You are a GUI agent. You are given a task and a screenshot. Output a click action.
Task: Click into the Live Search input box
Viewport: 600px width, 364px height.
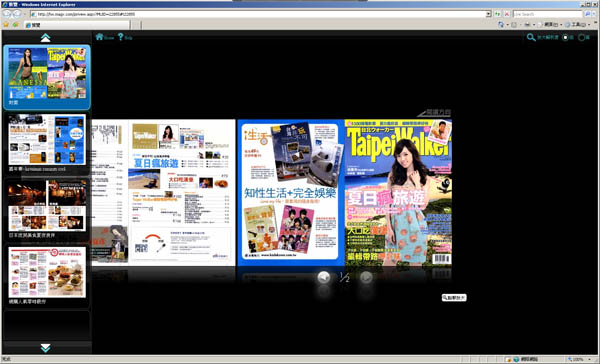coord(548,14)
